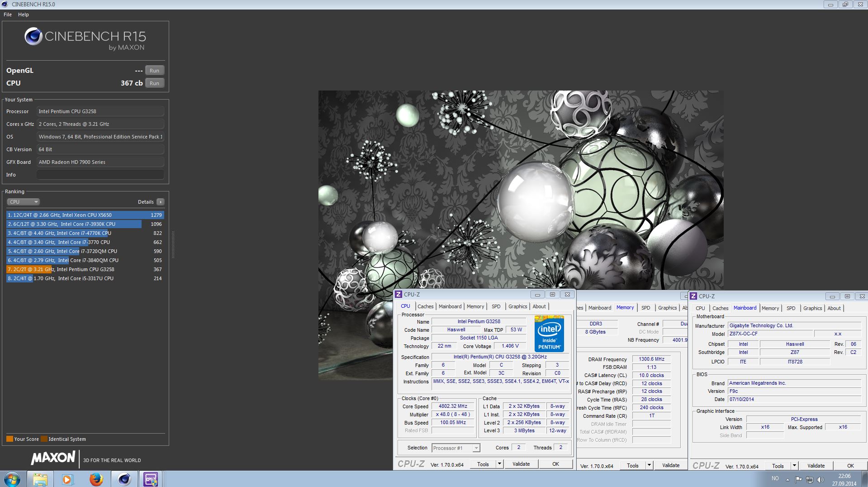The height and width of the screenshot is (487, 868).
Task: Open Tools dropdown arrow in front CPU-Z
Action: pos(499,464)
